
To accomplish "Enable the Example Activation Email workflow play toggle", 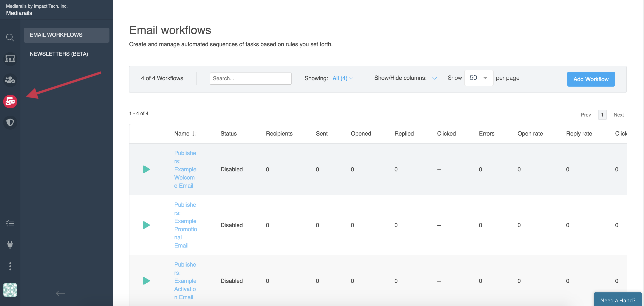I will [146, 281].
